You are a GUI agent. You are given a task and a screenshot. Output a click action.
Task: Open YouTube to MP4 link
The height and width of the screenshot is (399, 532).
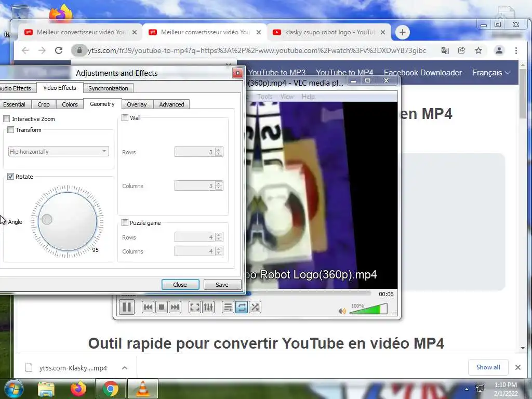(x=344, y=73)
